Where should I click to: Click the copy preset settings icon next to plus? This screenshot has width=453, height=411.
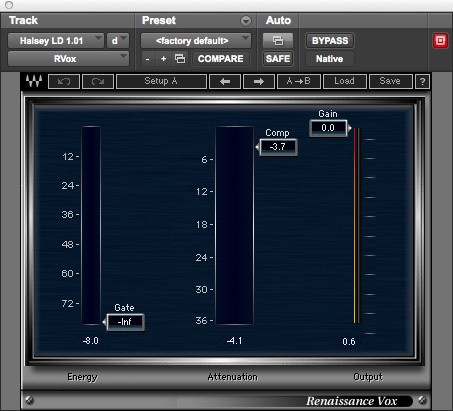[x=180, y=59]
